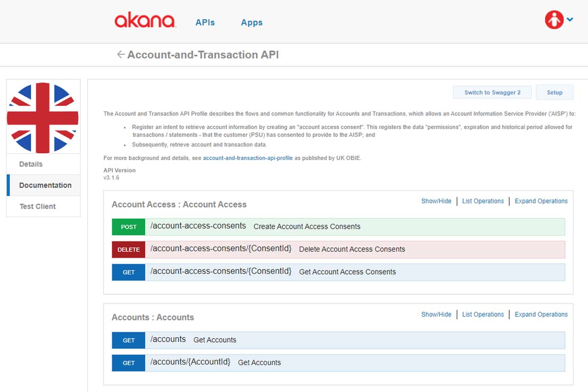Click List Operations for Account Access
This screenshot has height=392, width=588.
pos(483,201)
